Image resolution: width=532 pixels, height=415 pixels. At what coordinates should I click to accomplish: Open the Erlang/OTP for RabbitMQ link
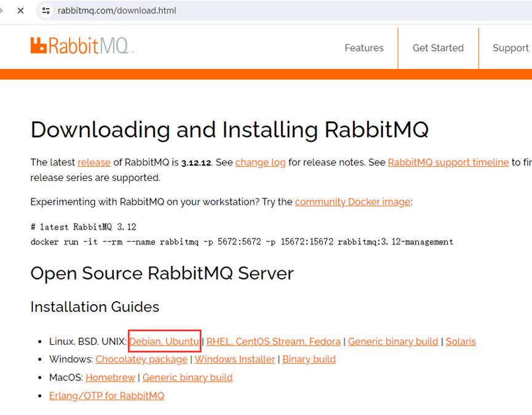pyautogui.click(x=106, y=396)
